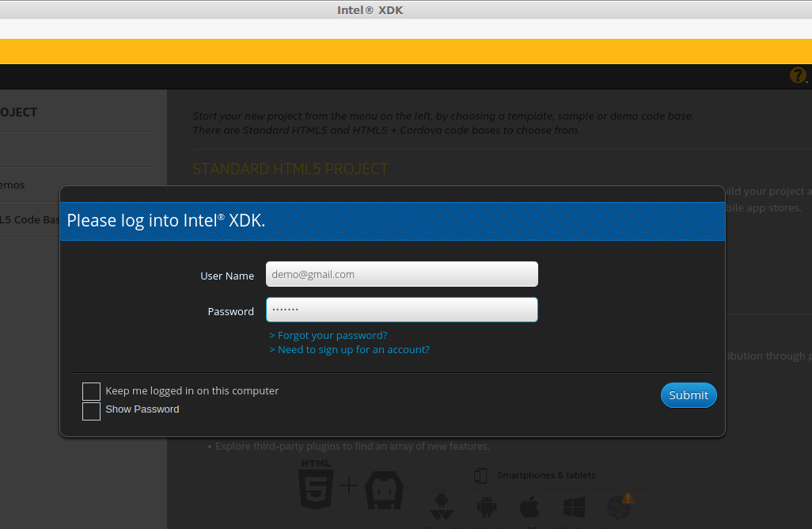Click the Crosswalk Android icon
Viewport: 812px width, 529px height.
pos(441,507)
